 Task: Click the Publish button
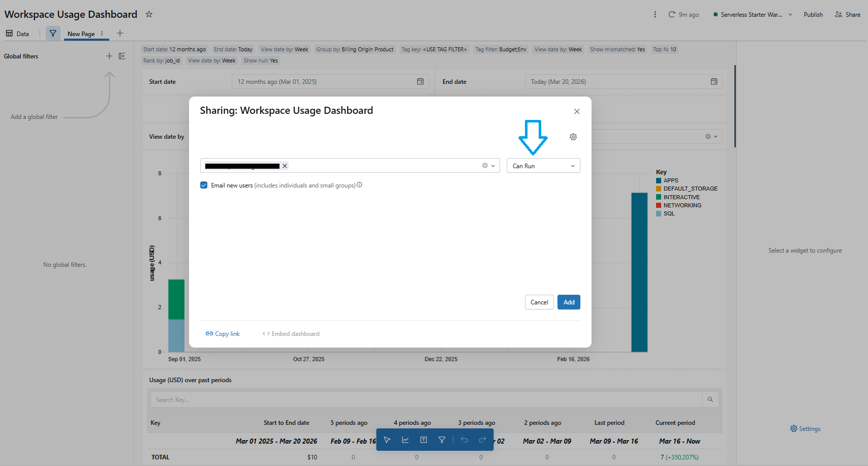813,14
